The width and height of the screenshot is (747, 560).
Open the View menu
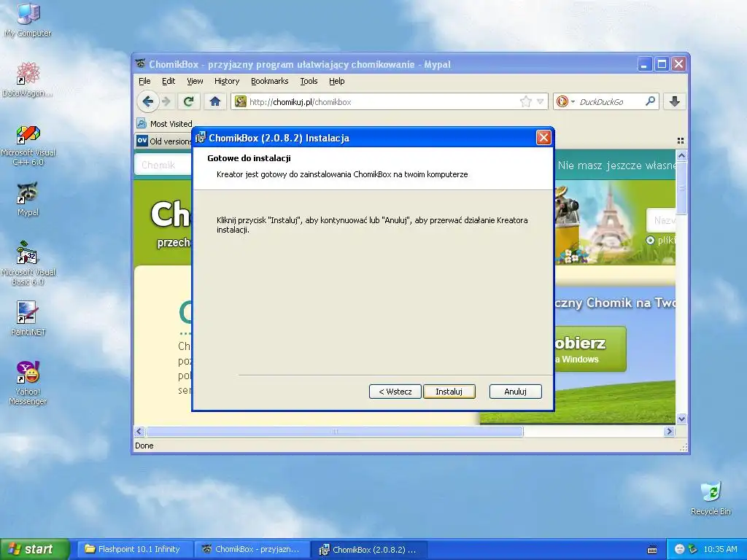pyautogui.click(x=195, y=81)
